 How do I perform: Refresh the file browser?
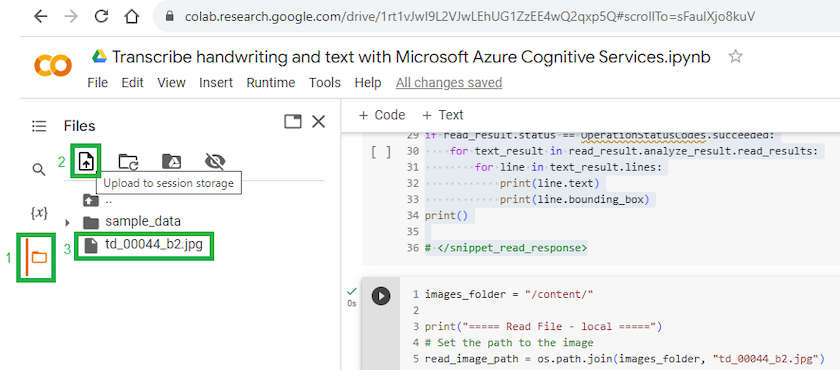(129, 161)
